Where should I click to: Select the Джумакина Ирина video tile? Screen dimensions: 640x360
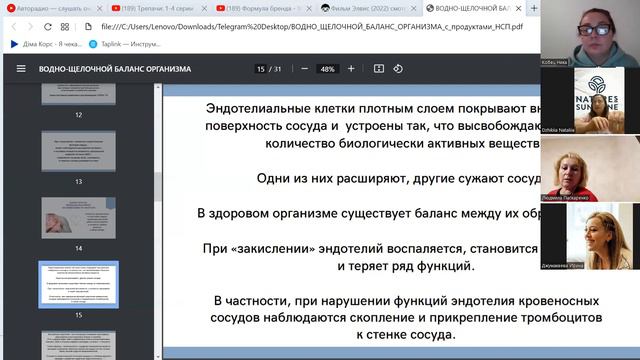coord(590,236)
